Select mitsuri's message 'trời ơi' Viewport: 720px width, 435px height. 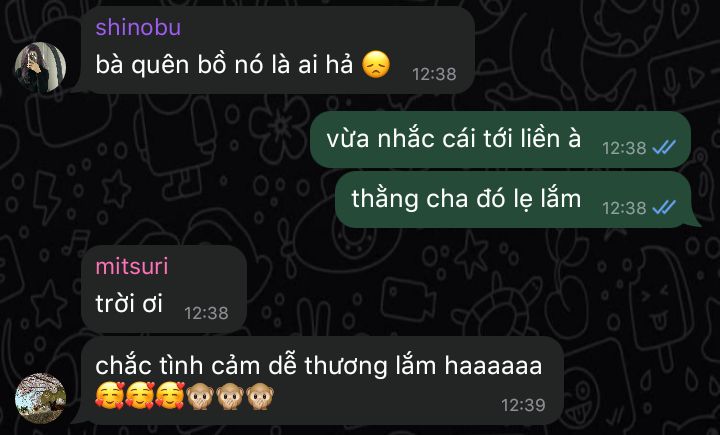pyautogui.click(x=129, y=304)
